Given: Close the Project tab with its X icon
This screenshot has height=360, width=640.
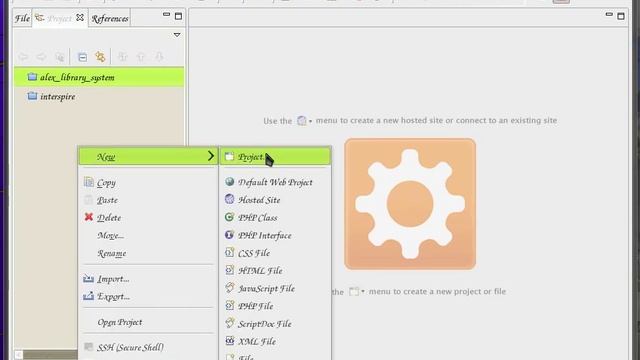Looking at the screenshot, I should coord(80,18).
